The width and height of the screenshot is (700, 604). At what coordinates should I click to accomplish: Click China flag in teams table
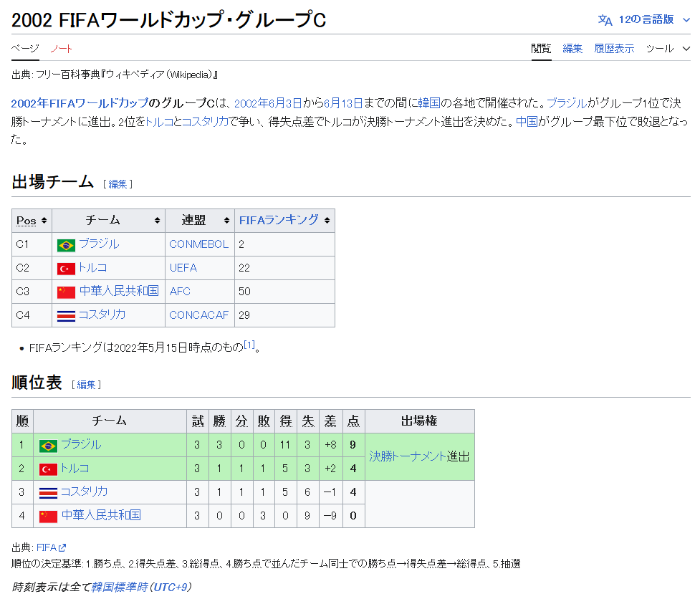66,292
